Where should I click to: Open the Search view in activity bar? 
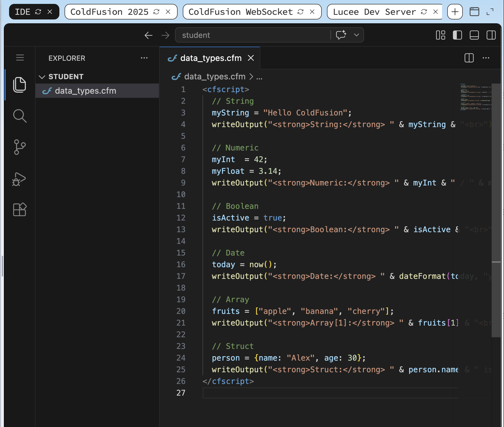coord(20,116)
